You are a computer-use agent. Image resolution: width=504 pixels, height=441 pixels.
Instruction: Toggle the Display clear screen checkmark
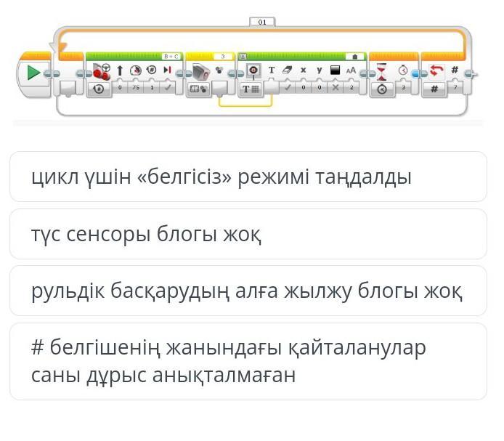coord(287,87)
